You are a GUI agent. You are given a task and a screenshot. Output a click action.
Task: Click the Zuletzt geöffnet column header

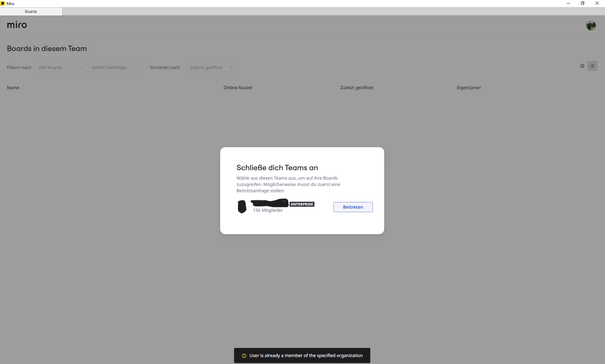coord(356,88)
